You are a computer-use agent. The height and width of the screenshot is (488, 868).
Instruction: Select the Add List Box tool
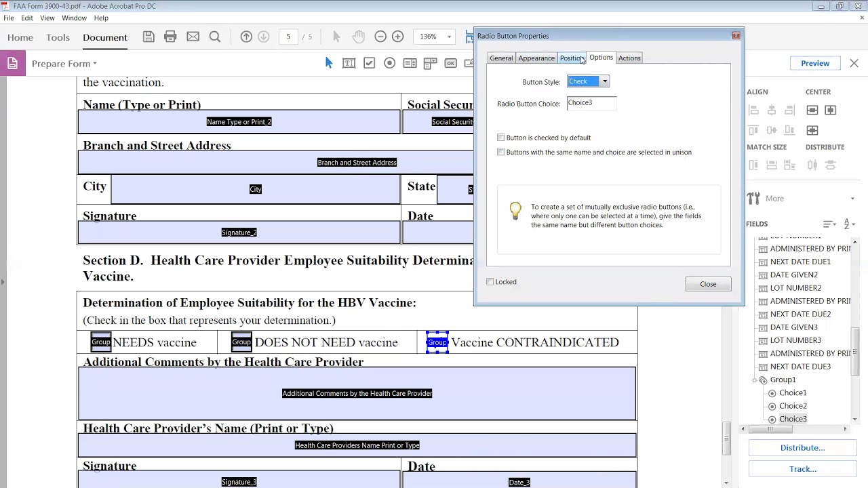point(410,63)
